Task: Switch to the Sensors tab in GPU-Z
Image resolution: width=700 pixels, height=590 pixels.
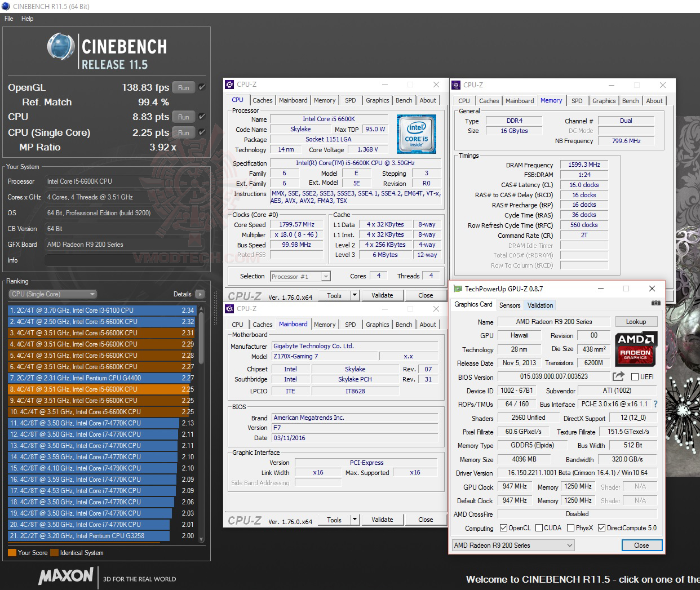Action: click(x=510, y=305)
